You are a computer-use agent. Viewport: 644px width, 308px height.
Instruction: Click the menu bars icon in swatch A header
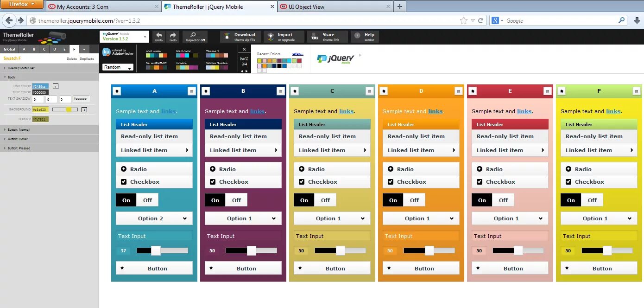point(192,91)
